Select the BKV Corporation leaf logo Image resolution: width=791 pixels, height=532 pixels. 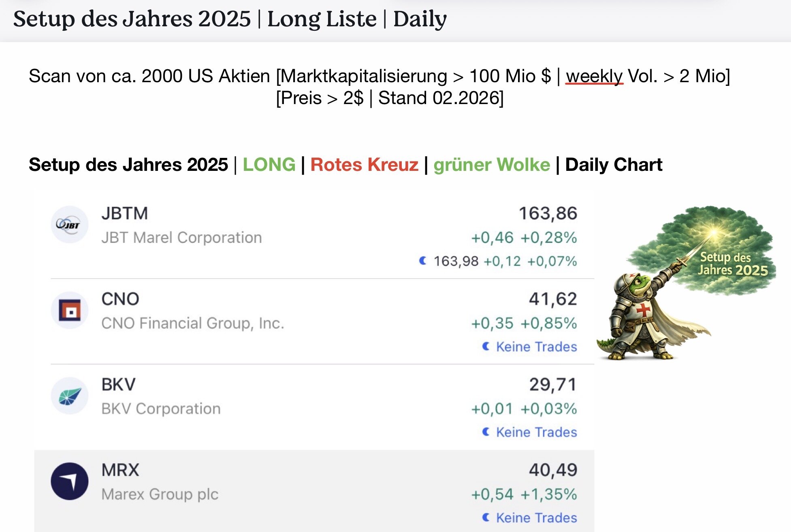click(x=69, y=396)
